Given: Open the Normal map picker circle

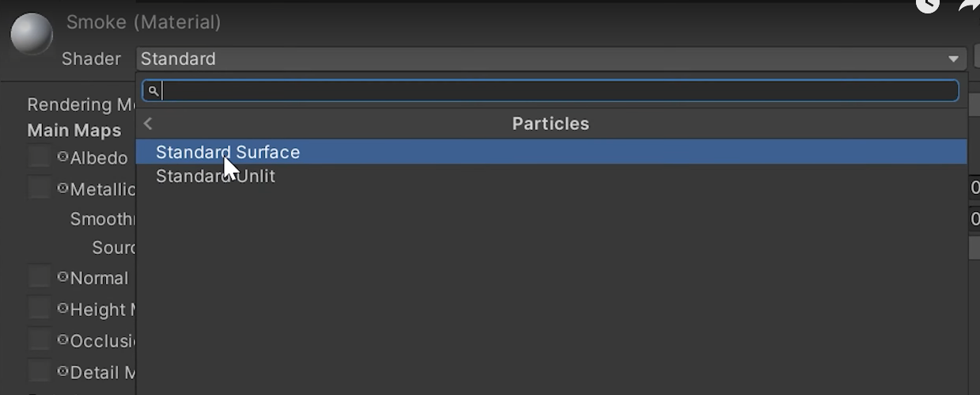Looking at the screenshot, I should click(63, 277).
